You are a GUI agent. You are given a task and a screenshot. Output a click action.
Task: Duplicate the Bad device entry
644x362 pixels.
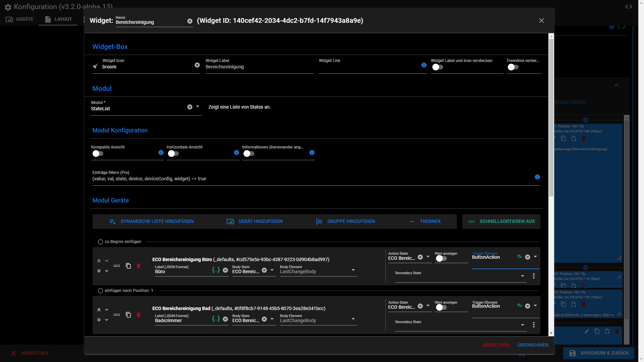[x=128, y=315]
